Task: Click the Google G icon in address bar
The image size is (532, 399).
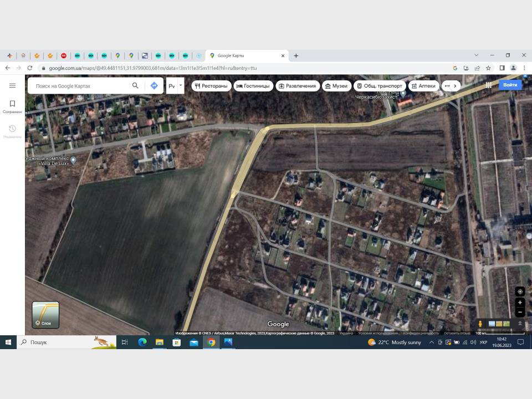Action: (x=455, y=68)
